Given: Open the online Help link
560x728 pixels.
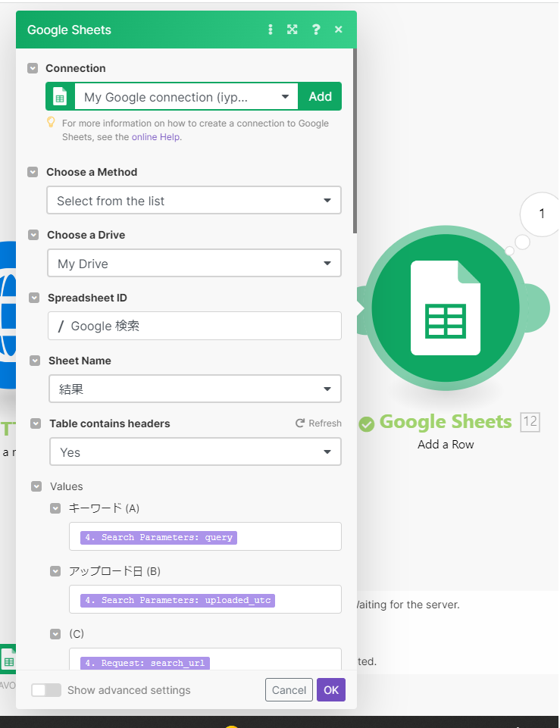Looking at the screenshot, I should 157,137.
